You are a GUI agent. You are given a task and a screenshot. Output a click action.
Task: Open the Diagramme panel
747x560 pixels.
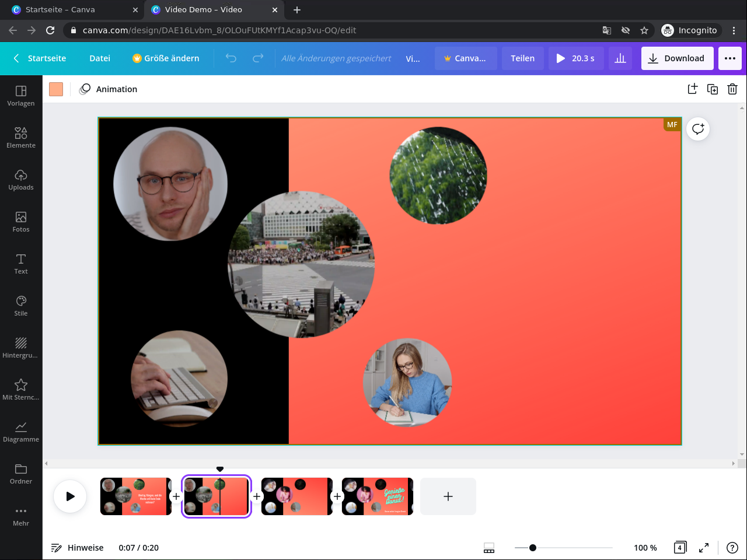coord(21,432)
